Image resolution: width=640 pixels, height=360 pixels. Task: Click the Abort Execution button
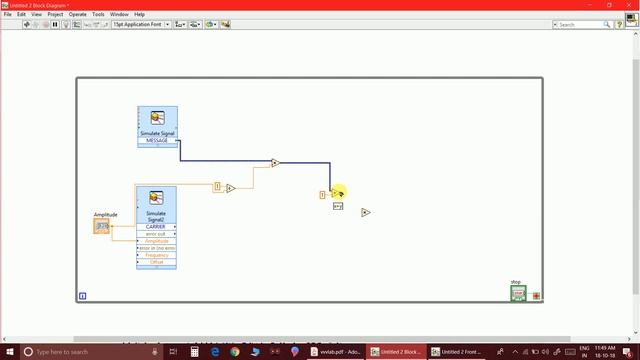(x=45, y=24)
